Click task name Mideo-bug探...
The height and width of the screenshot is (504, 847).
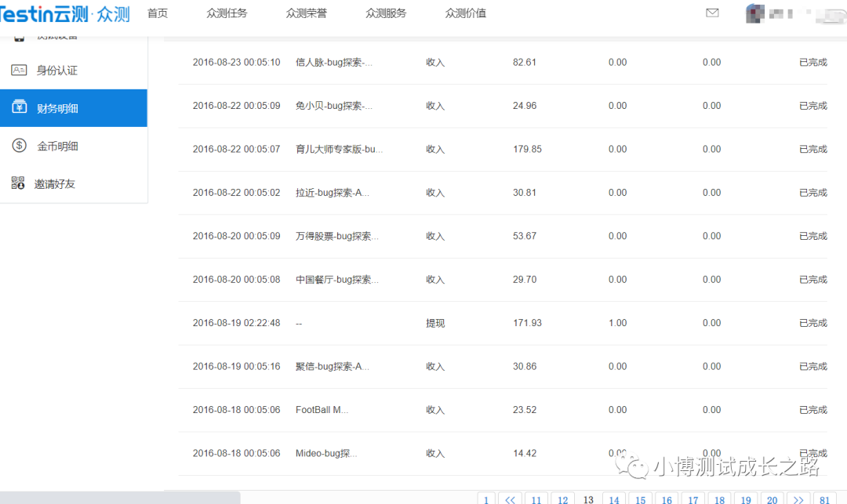[326, 453]
